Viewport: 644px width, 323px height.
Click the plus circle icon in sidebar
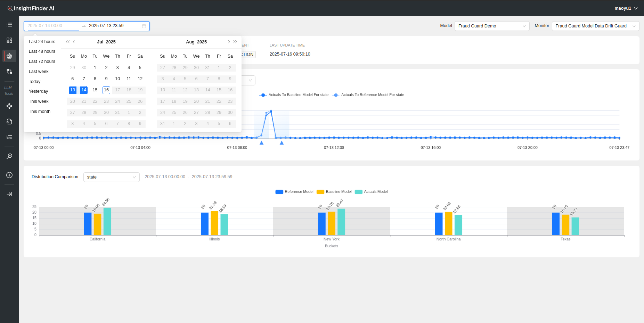[9, 175]
